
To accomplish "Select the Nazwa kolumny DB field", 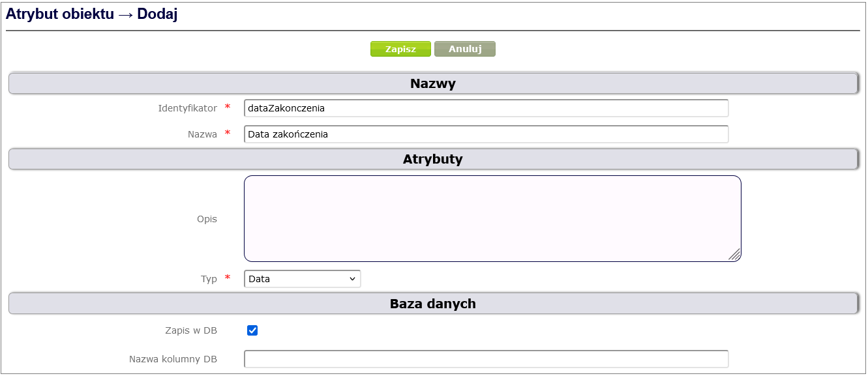I will click(486, 359).
